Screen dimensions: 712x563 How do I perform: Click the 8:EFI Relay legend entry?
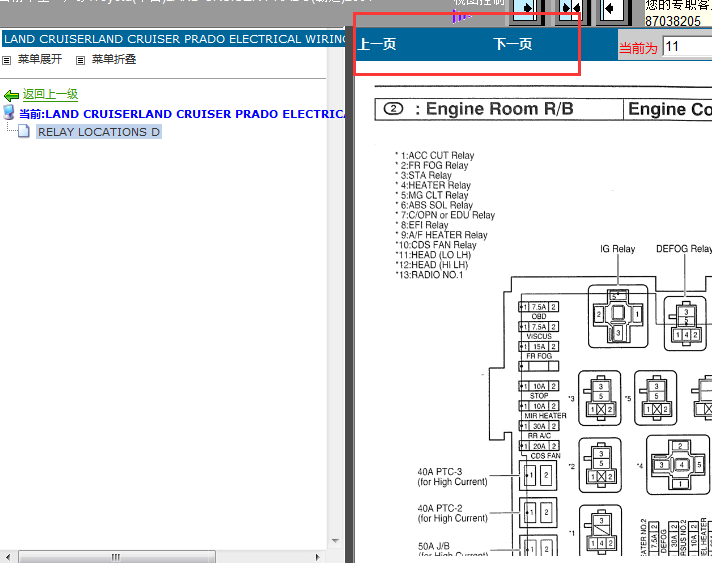[x=422, y=225]
